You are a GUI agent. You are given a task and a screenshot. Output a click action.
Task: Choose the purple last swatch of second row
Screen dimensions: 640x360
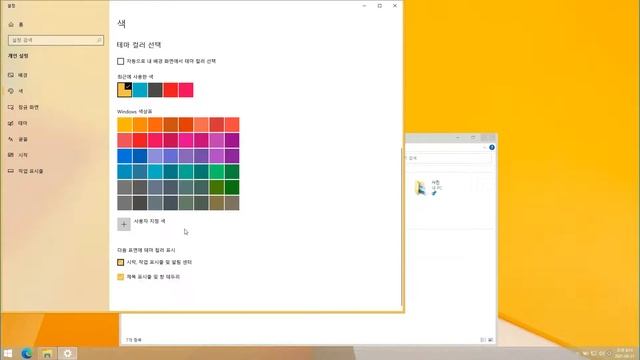(x=232, y=140)
